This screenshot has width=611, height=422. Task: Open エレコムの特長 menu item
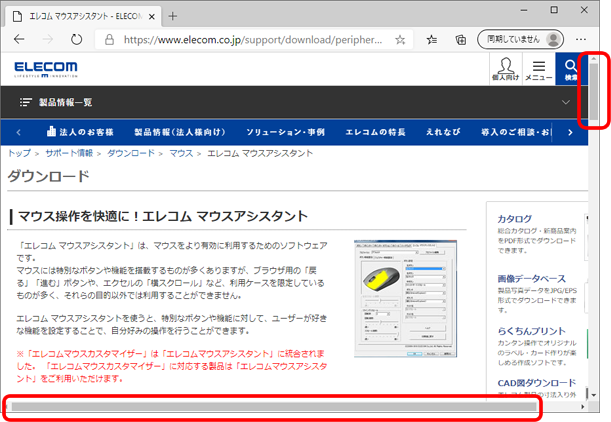tap(375, 132)
